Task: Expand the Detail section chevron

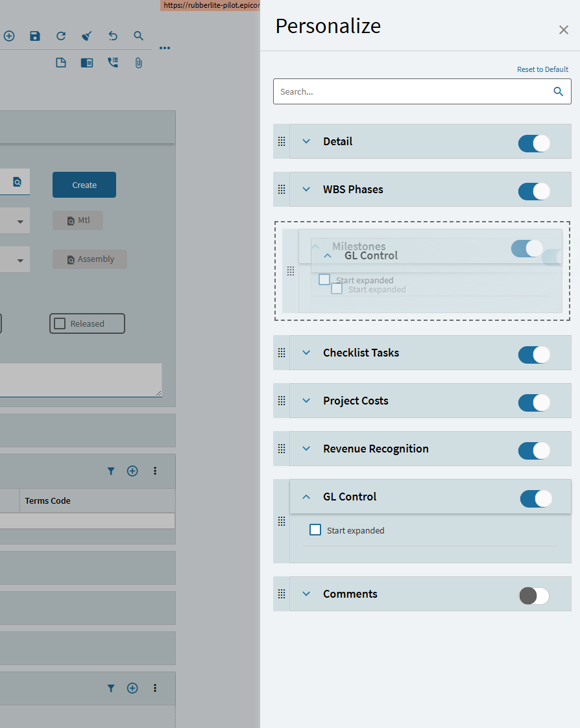Action: 306,141
